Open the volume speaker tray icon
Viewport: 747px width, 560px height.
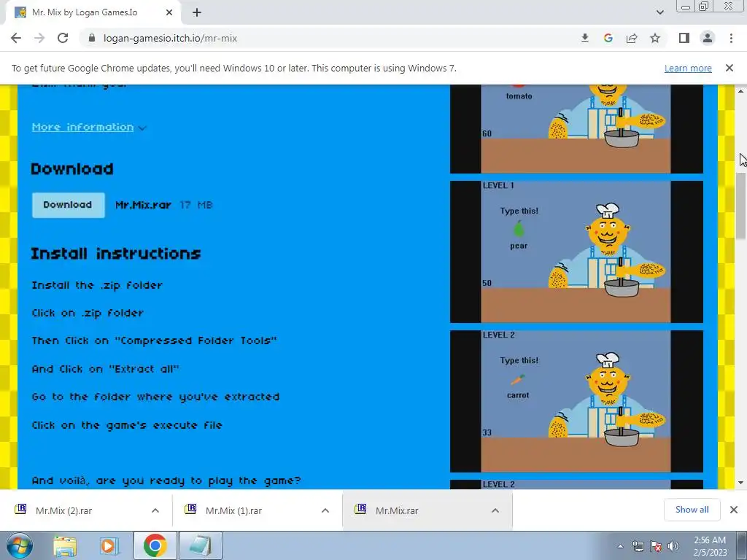(x=673, y=546)
